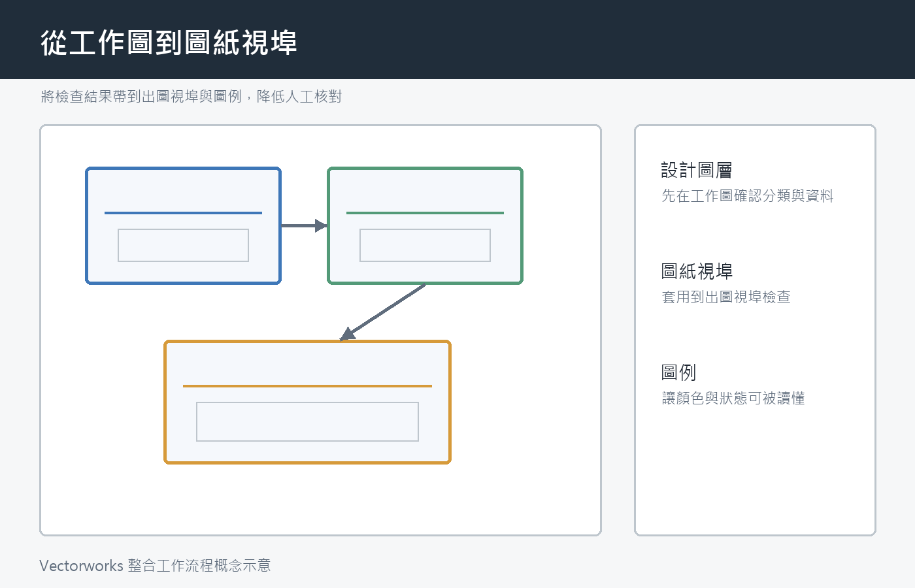Screen dimensions: 915x588
Task: Select the subtitle starting with 將檢查結果帶到出圖視埠
Action: click(x=191, y=97)
